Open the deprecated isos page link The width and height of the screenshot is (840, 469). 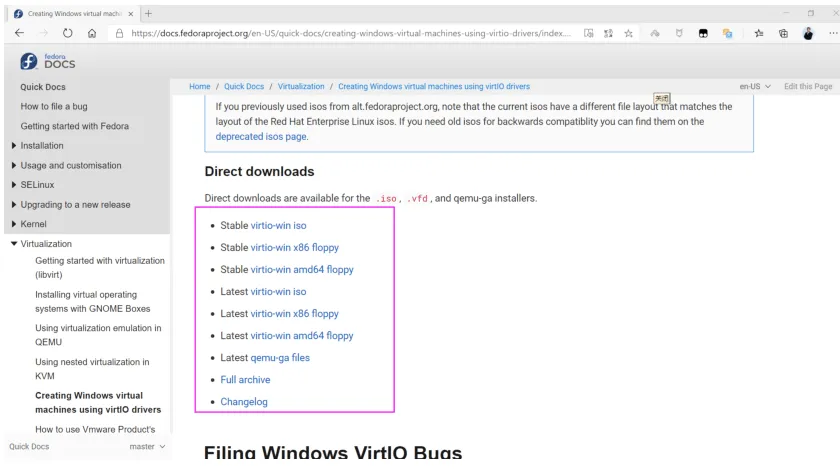[261, 137]
